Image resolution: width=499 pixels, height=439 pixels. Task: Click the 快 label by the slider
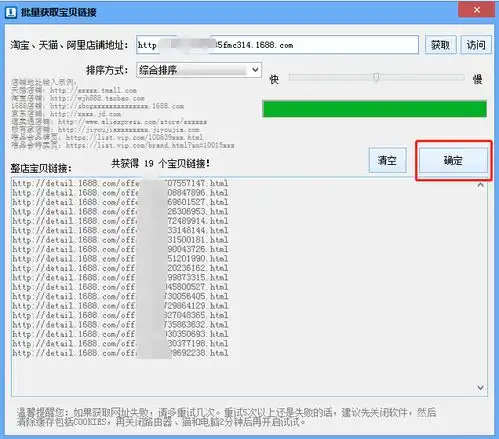point(274,79)
